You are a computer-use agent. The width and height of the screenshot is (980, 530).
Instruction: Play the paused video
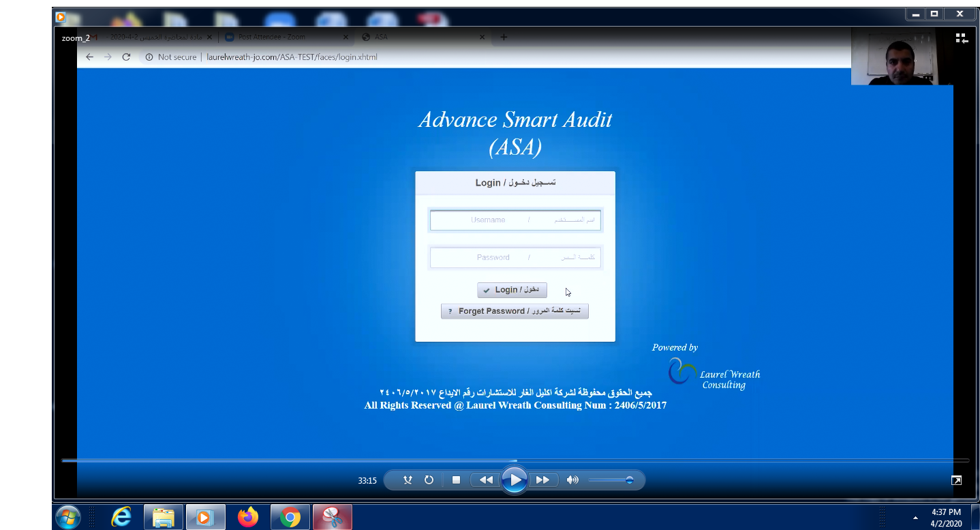[x=515, y=480]
